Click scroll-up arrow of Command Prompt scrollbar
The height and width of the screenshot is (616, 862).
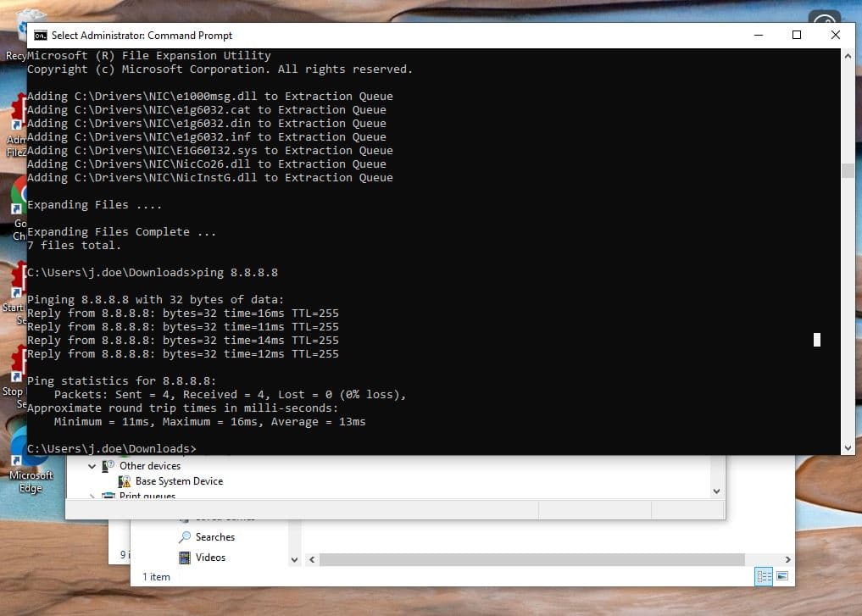pos(848,56)
